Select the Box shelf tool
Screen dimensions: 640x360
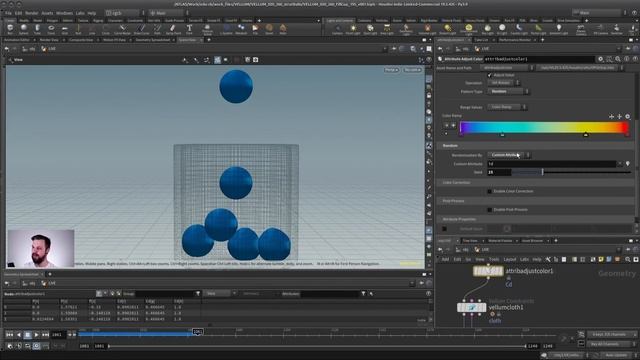tap(10, 29)
